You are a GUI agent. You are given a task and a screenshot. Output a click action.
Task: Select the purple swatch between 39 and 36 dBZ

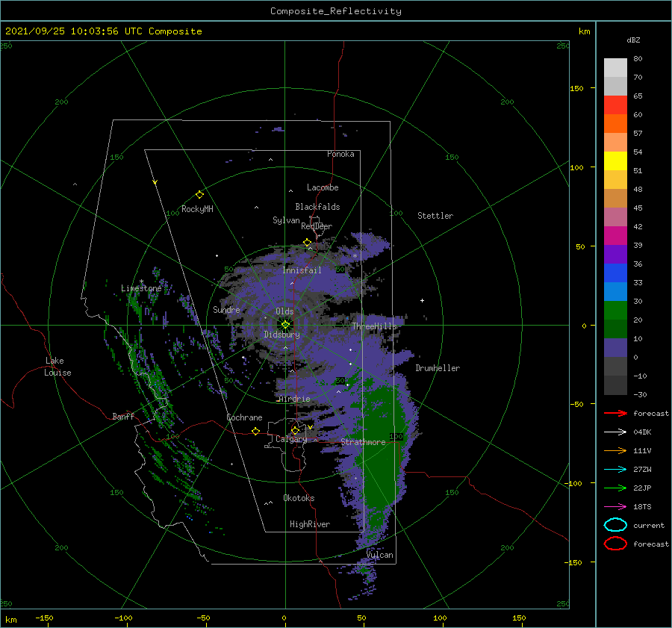615,254
